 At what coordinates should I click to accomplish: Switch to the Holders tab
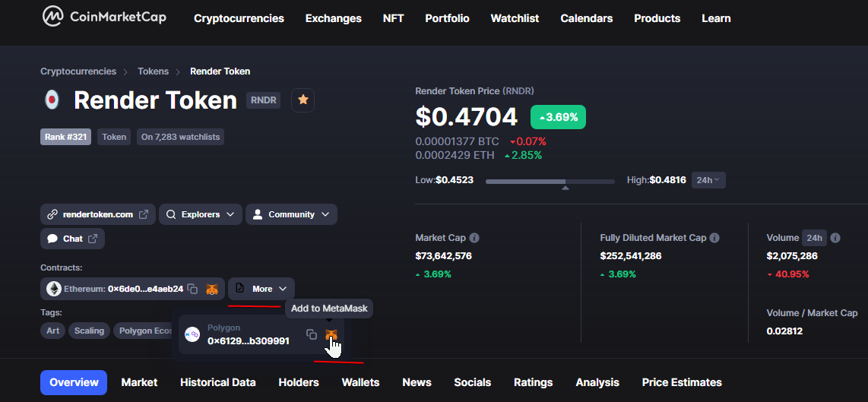point(299,382)
